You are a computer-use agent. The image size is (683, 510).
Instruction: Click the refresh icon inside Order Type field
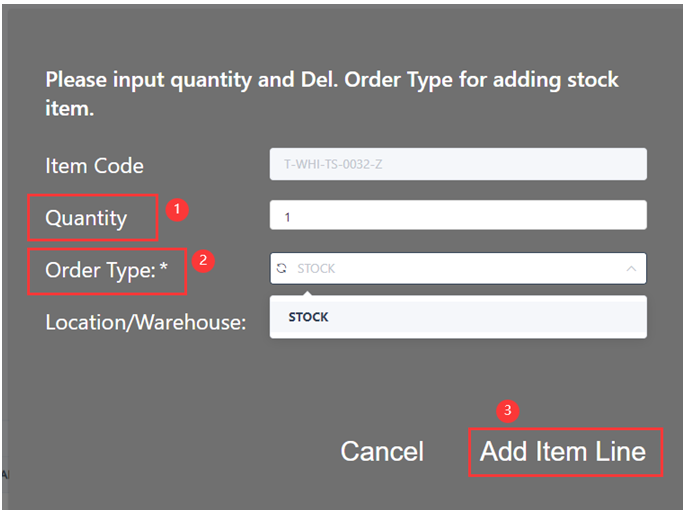tap(282, 268)
